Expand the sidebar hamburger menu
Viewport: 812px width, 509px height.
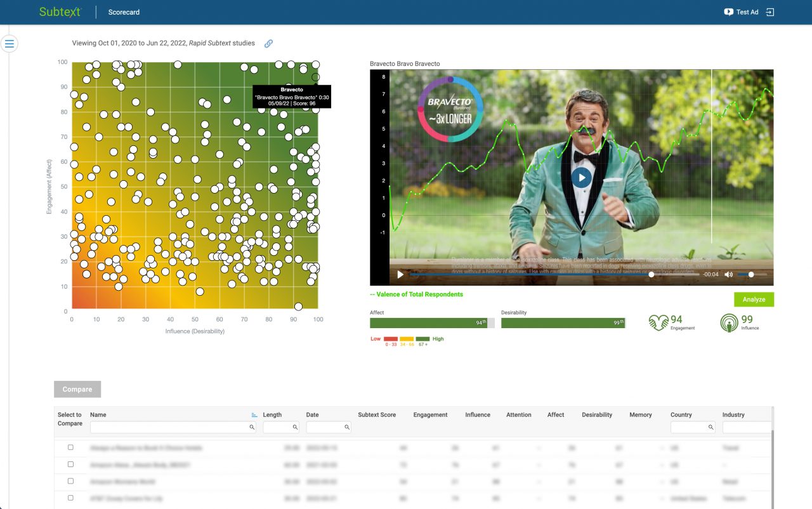click(x=9, y=43)
